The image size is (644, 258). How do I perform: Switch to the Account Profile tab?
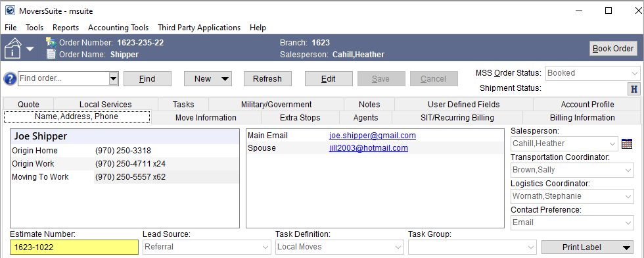pyautogui.click(x=587, y=105)
